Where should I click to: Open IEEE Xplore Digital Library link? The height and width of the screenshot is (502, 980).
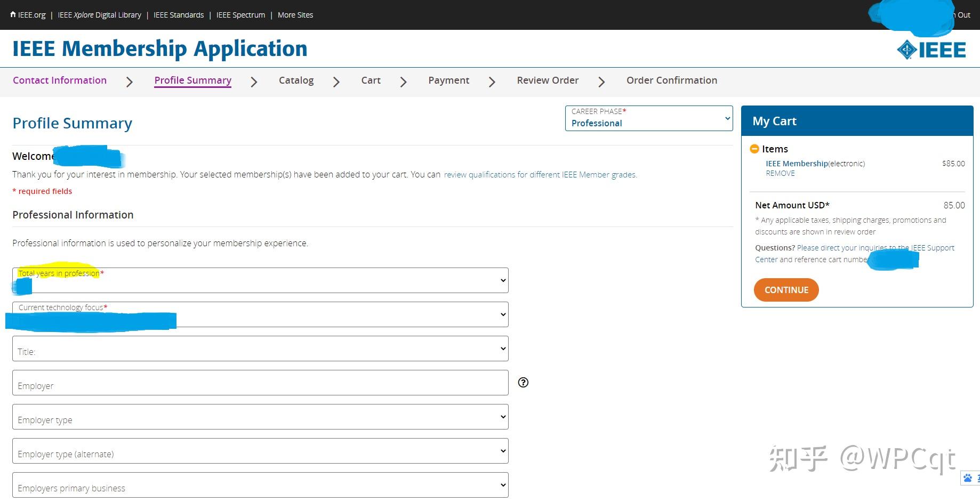point(99,15)
